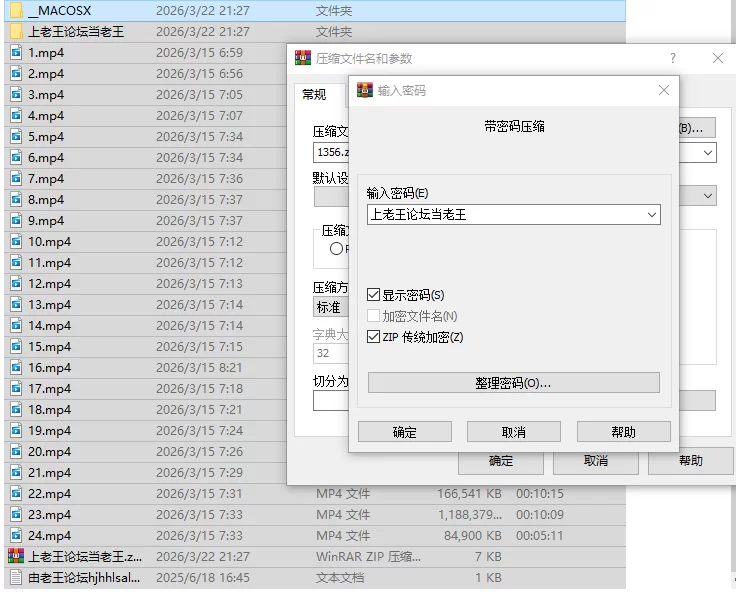This screenshot has width=736, height=592.
Task: Confirm password with 确定 in 输入密码 dialog
Action: pos(405,431)
